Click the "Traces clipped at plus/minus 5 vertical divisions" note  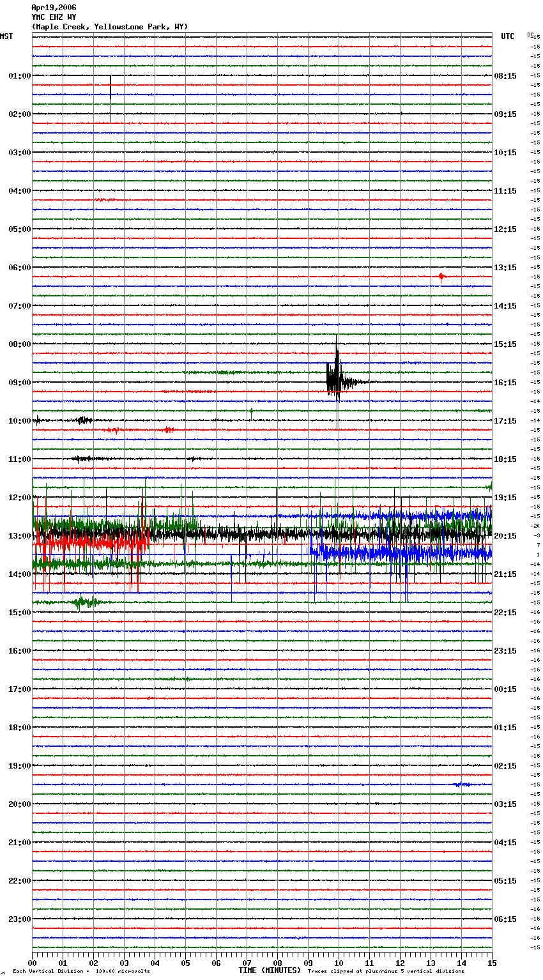click(386, 971)
